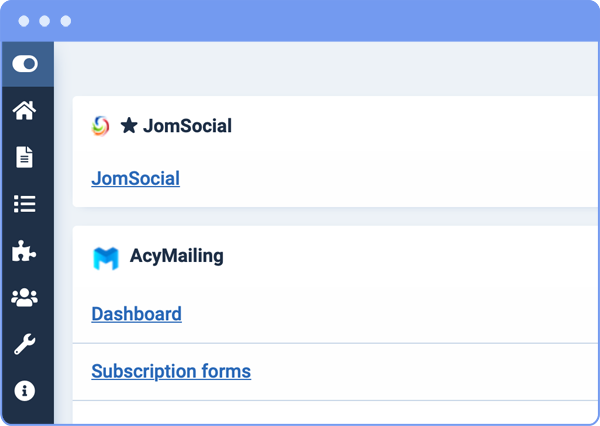600x426 pixels.
Task: Open the System wrench icon
Action: click(25, 344)
